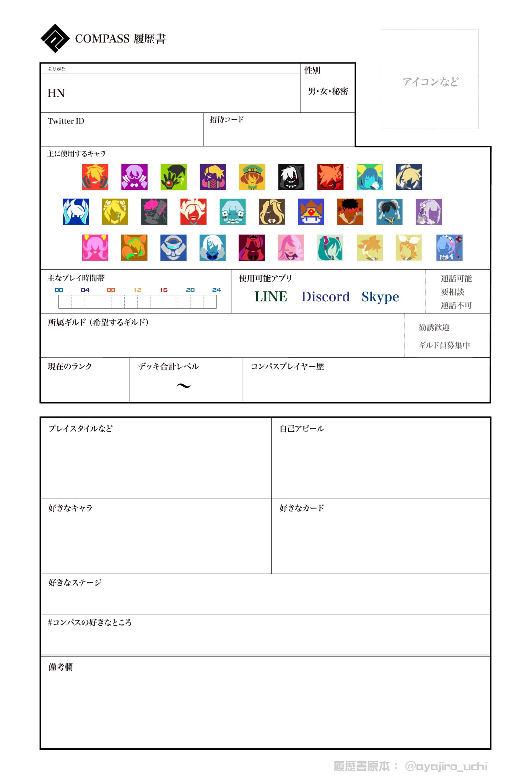This screenshot has height=784, width=532.
Task: Mark gender option 秘密
Action: (340, 91)
